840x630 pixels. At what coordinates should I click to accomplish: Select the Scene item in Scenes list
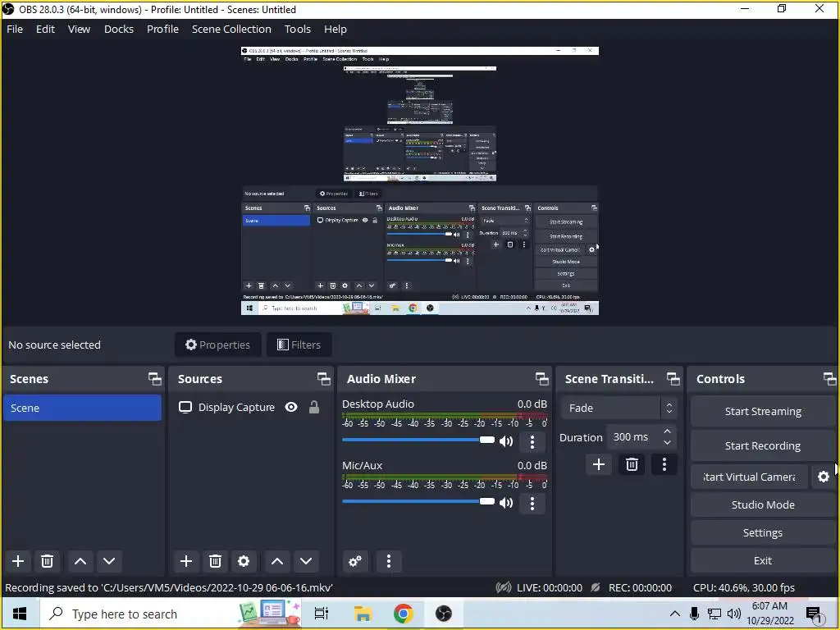click(83, 408)
